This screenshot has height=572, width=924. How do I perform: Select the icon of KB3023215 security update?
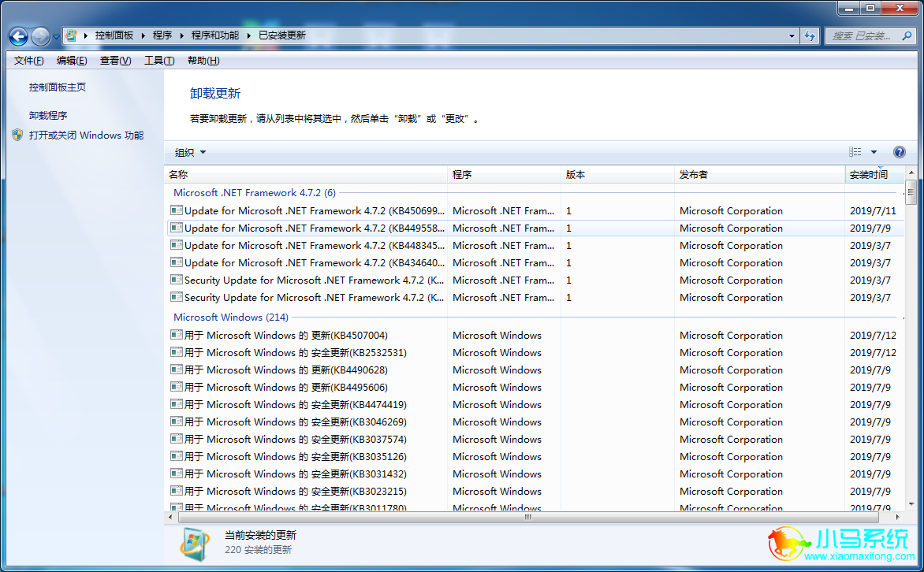click(176, 491)
